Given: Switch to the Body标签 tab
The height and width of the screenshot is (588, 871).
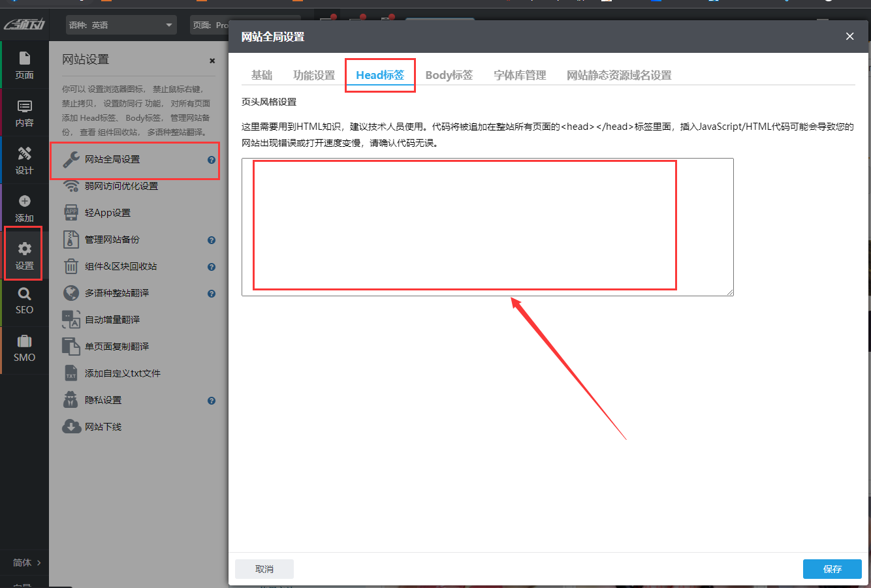Looking at the screenshot, I should 449,74.
